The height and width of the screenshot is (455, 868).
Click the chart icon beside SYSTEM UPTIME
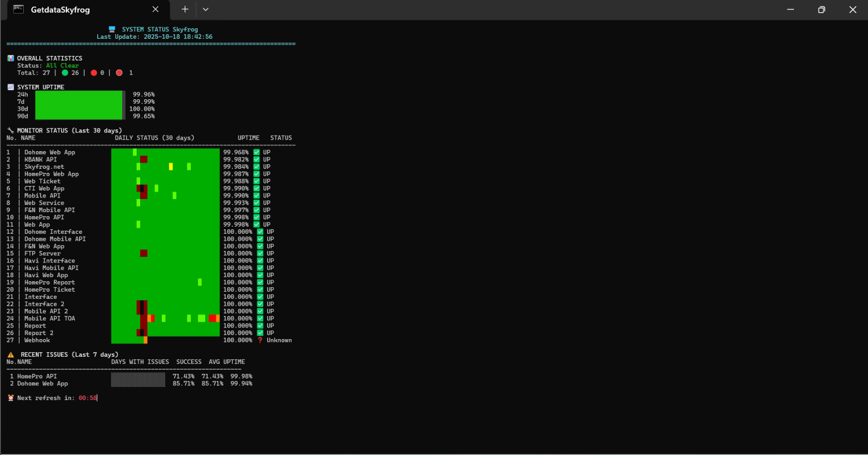click(10, 87)
